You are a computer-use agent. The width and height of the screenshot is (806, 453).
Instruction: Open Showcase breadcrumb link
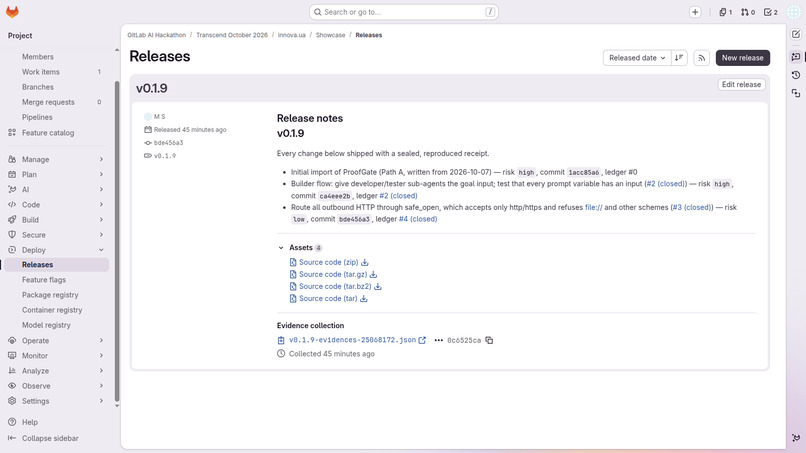coord(331,35)
